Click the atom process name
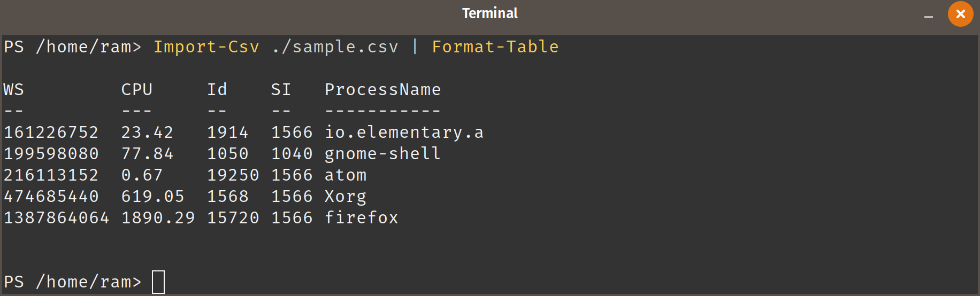 346,175
